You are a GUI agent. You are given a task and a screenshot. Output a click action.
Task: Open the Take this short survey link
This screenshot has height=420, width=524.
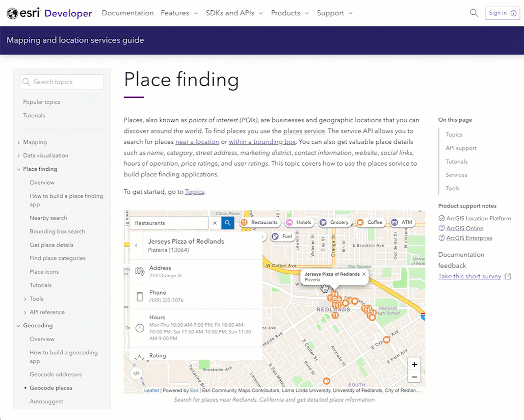tap(469, 276)
